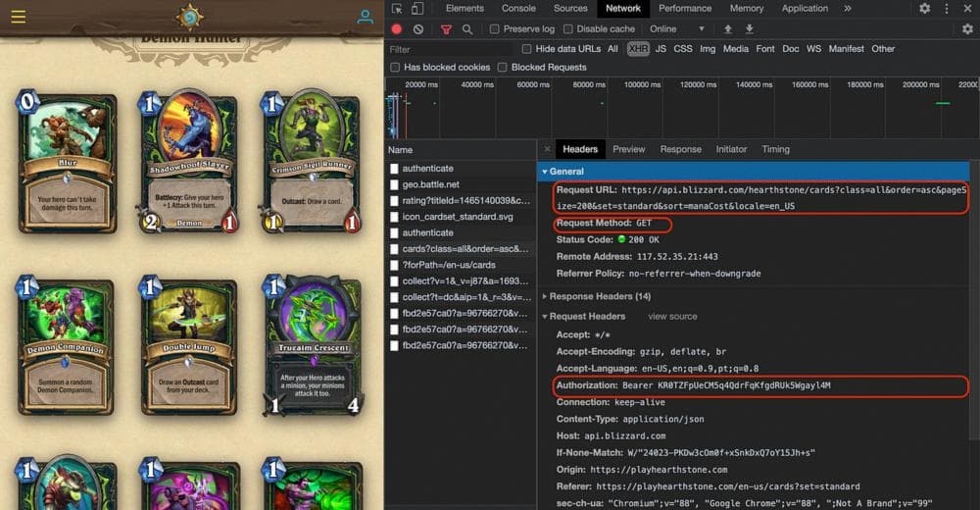
Task: Select collect?v=1&_v=j87 request row
Action: tap(461, 281)
